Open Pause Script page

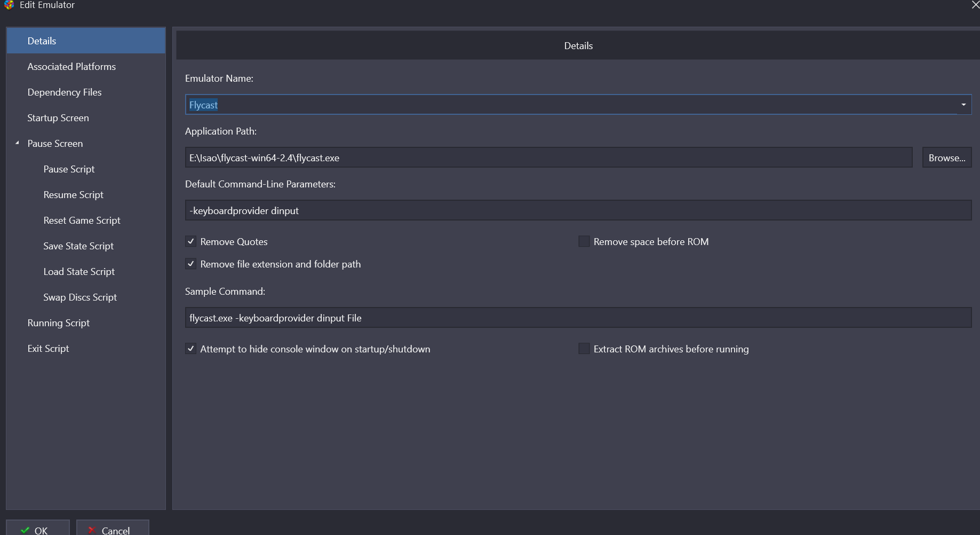coord(69,169)
